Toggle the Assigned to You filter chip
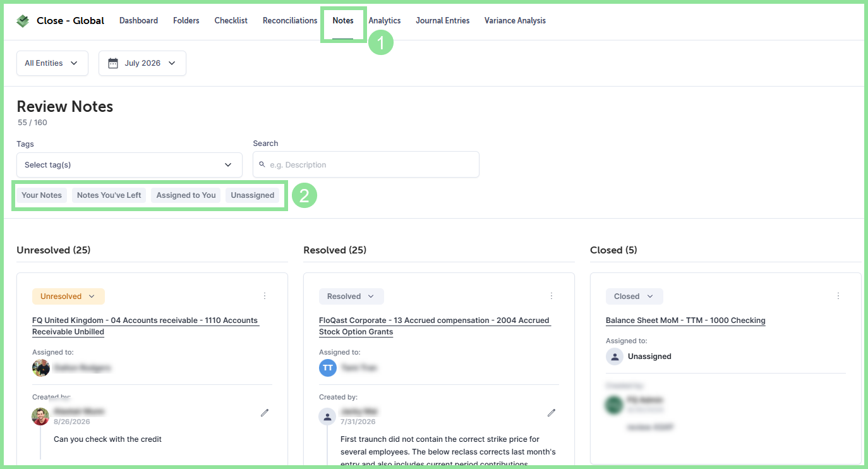This screenshot has width=868, height=469. (x=186, y=195)
